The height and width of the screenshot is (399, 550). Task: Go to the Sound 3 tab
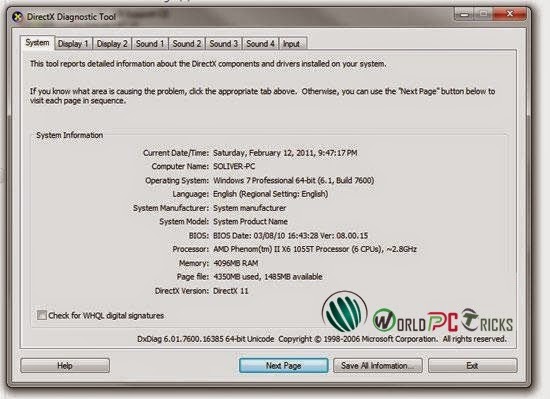click(x=224, y=44)
